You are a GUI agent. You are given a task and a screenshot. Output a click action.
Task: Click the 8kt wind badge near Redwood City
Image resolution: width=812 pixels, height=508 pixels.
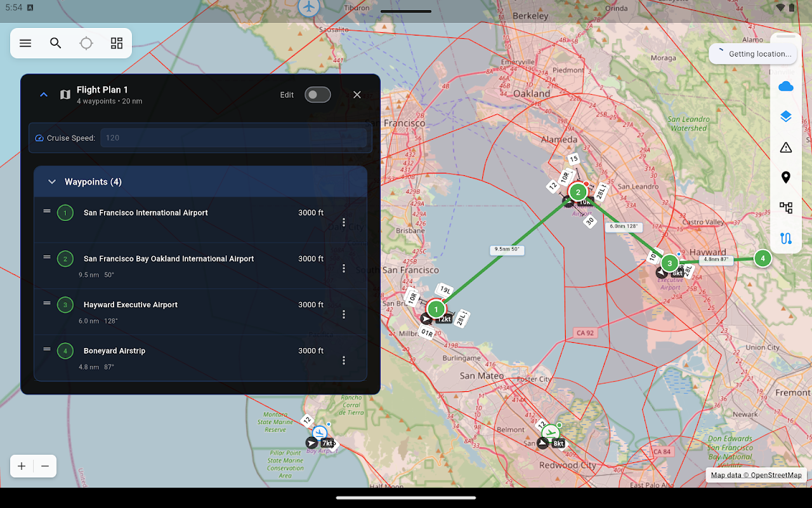pyautogui.click(x=558, y=443)
